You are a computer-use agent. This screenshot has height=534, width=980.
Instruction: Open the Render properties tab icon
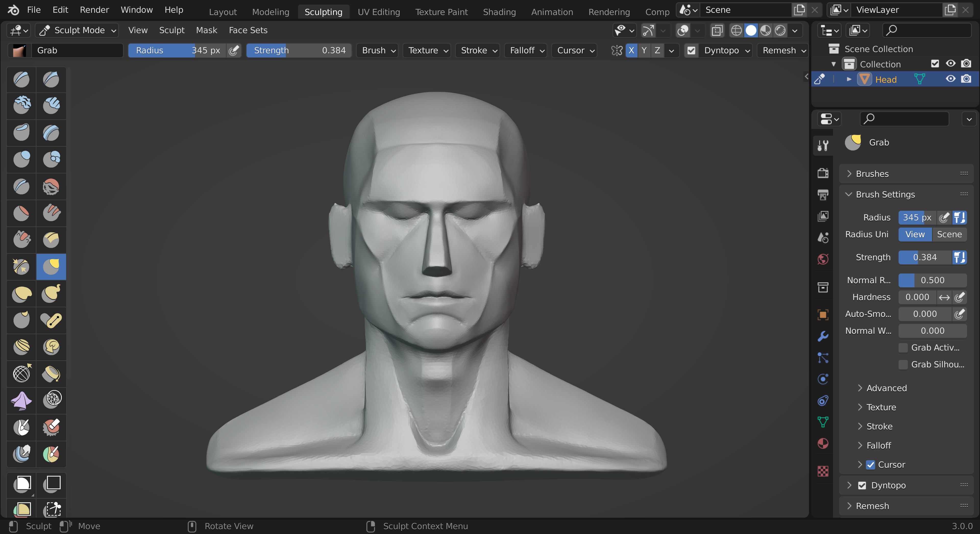(x=823, y=173)
